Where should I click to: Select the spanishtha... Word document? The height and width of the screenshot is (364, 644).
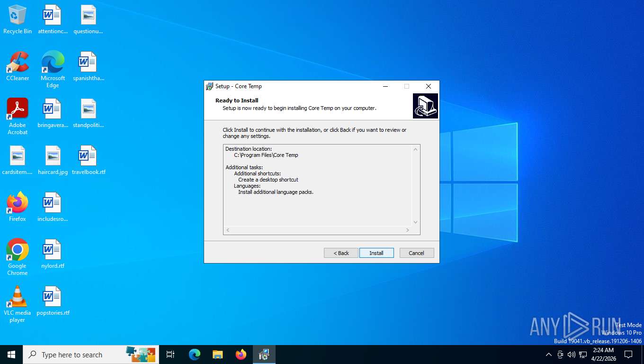[88, 66]
